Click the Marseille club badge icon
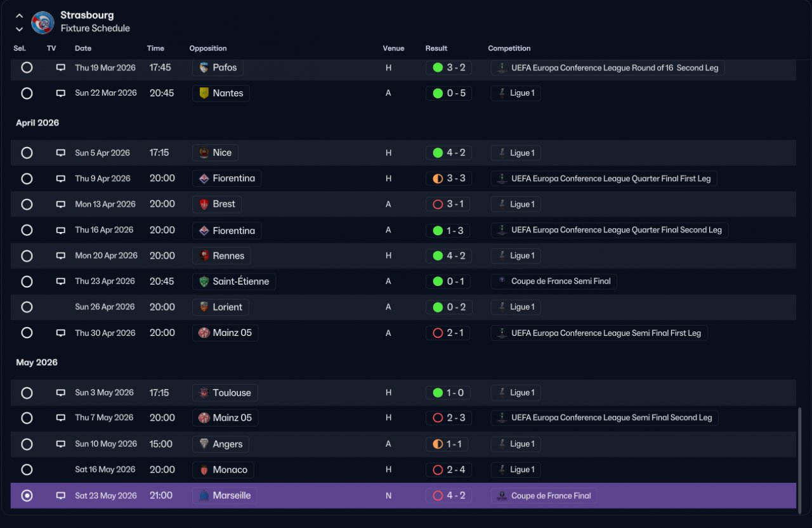This screenshot has height=528, width=812. pos(204,496)
